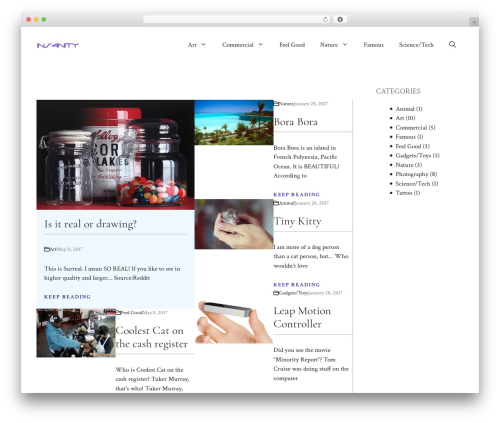
Task: Select the Animal (1) category
Action: pos(409,109)
